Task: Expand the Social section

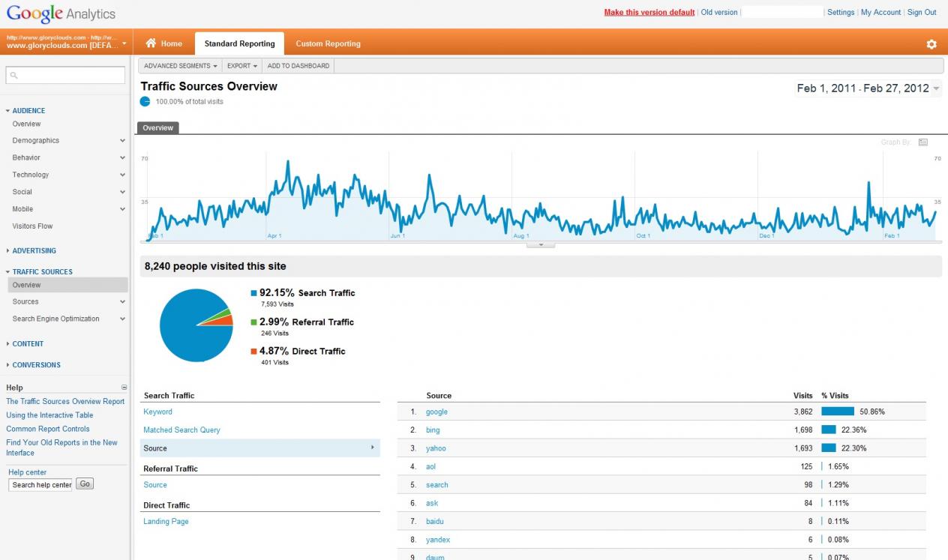Action: (x=122, y=193)
